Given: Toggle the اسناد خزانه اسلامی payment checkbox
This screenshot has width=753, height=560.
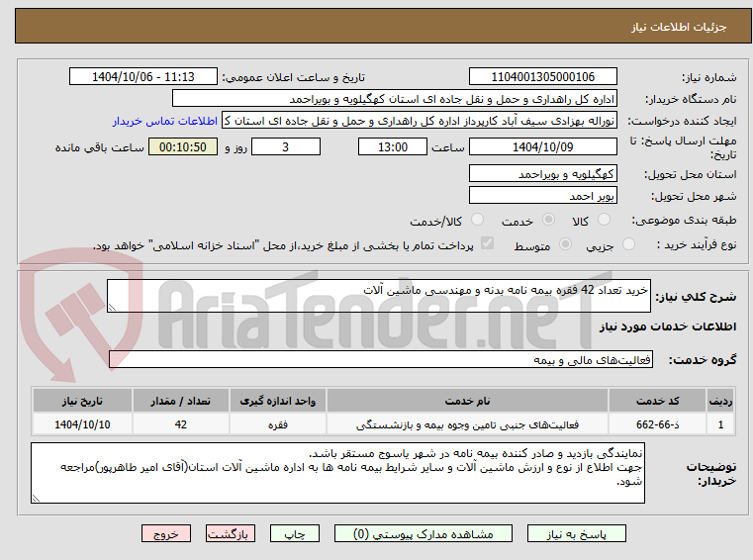Looking at the screenshot, I should tap(487, 243).
